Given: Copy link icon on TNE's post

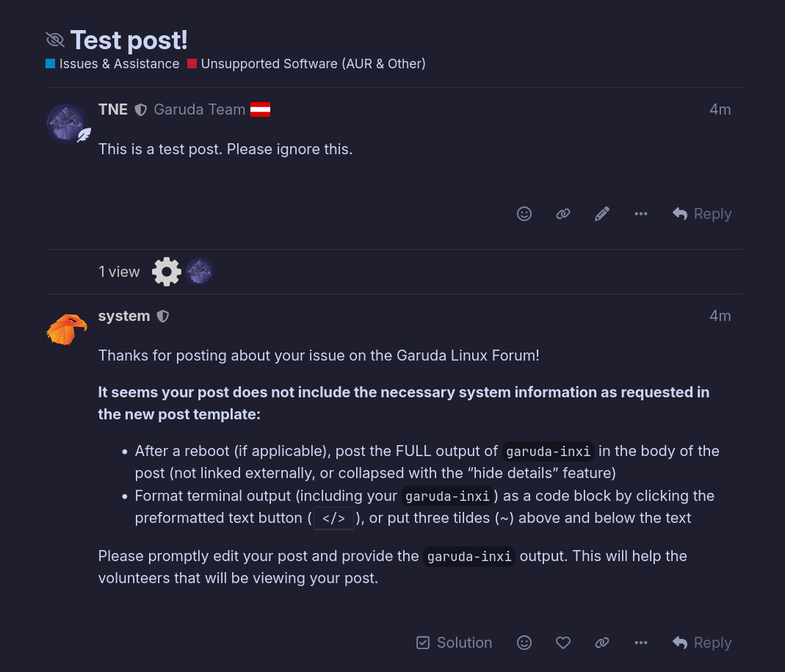Looking at the screenshot, I should [563, 214].
